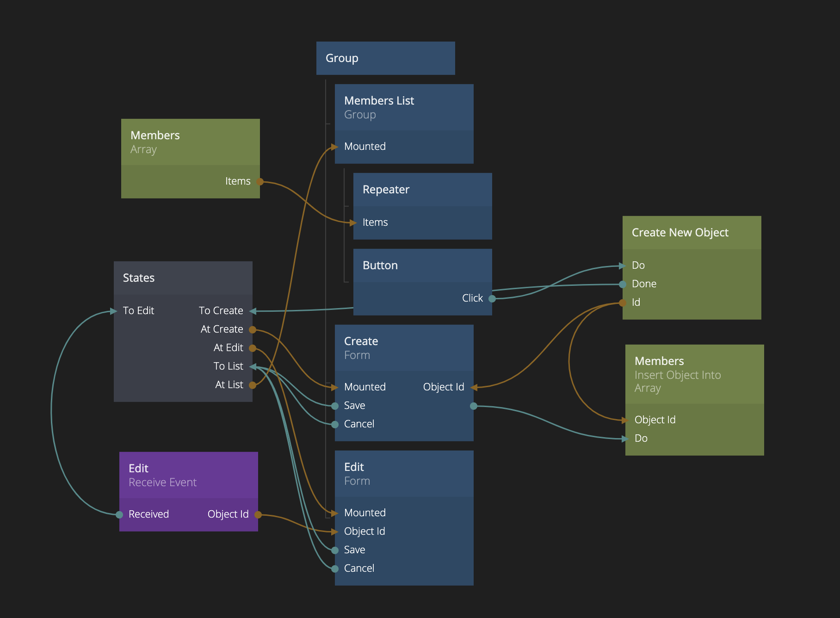
Task: Click the Click output port dot on Button node
Action: coord(492,299)
